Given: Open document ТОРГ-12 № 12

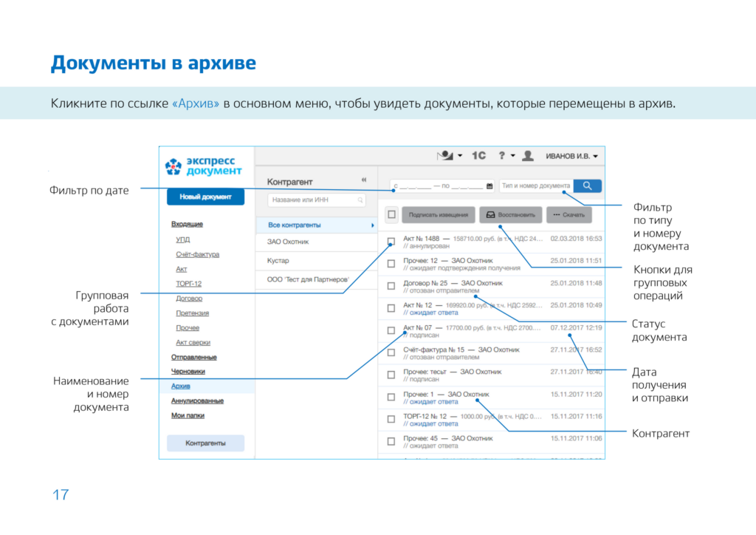Looking at the screenshot, I should [x=425, y=416].
